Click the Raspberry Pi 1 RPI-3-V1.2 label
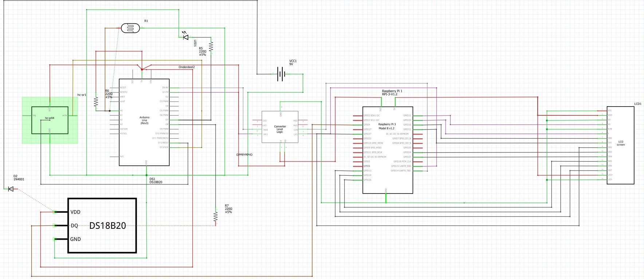 [x=392, y=92]
